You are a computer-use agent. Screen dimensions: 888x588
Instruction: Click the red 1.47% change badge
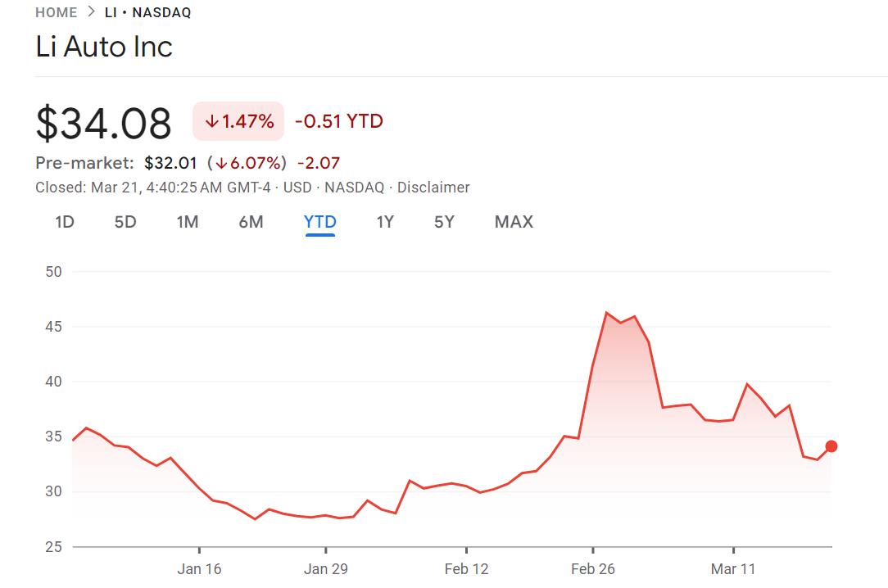pyautogui.click(x=238, y=121)
